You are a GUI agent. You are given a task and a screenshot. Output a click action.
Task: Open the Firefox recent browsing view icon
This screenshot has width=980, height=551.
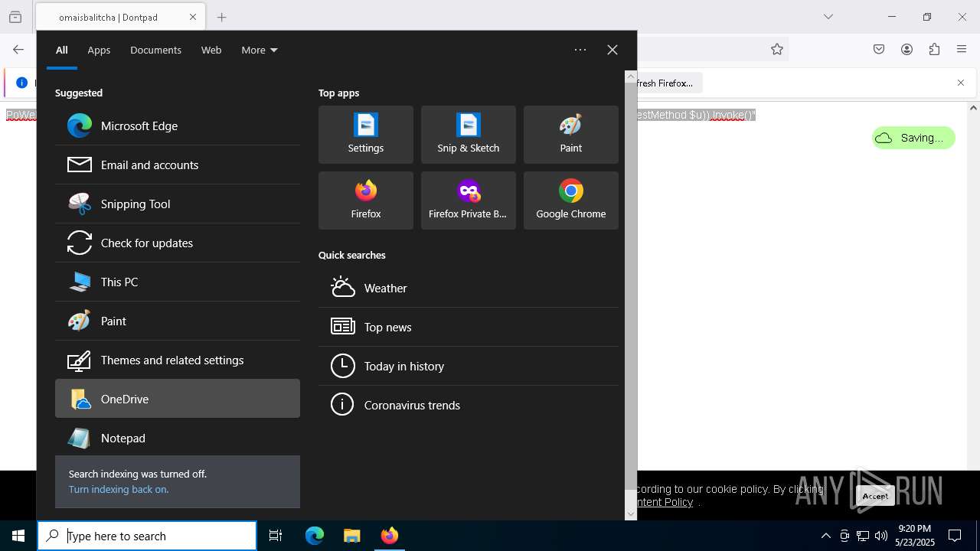pyautogui.click(x=15, y=17)
